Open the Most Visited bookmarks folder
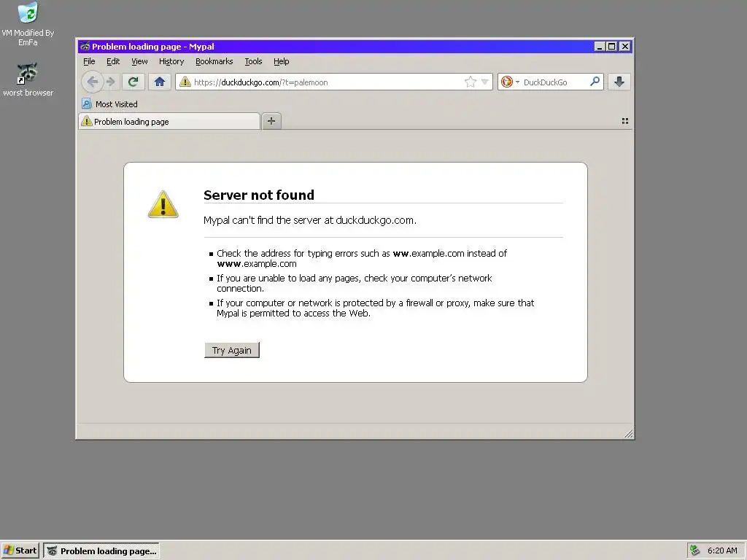 click(x=109, y=104)
